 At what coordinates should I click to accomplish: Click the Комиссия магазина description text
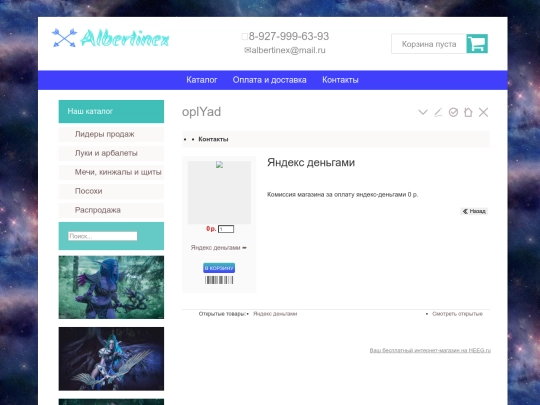[x=342, y=195]
